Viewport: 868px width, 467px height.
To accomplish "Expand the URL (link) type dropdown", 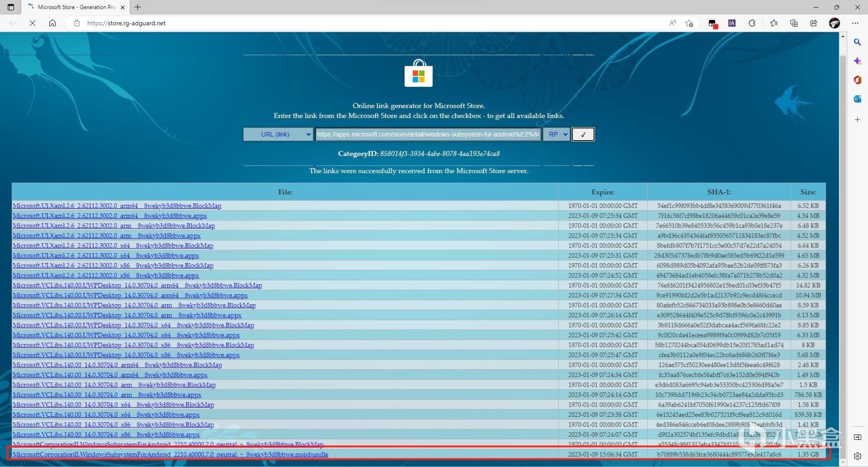I will 278,135.
